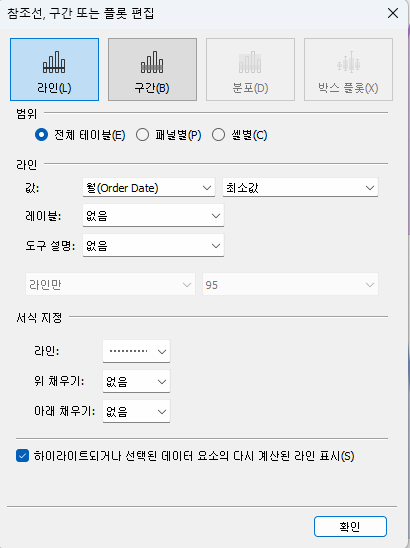Open the 최소값 aggregation dropdown
The image size is (410, 548).
300,188
